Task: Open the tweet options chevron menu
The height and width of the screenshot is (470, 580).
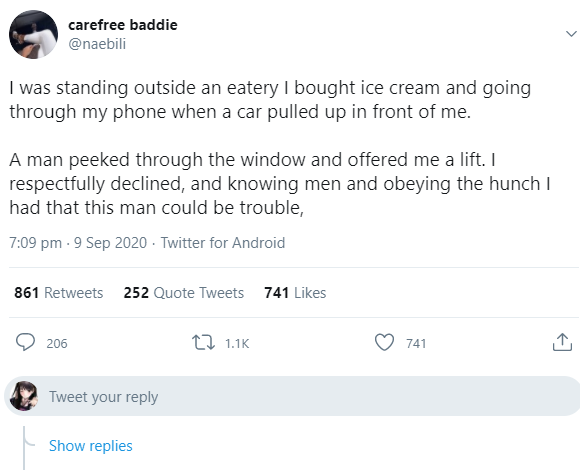Action: coord(571,34)
